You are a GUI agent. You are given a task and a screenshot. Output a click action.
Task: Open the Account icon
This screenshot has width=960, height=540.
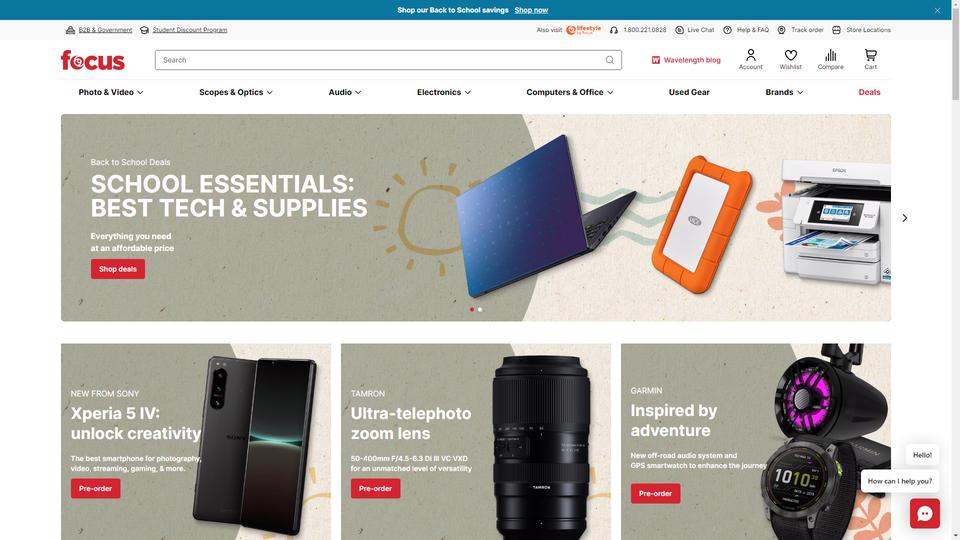pyautogui.click(x=750, y=55)
